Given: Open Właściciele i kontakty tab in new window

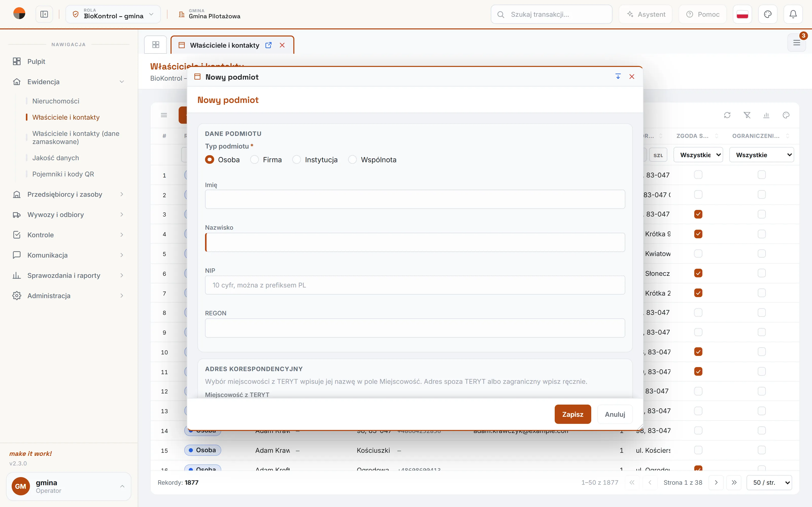Looking at the screenshot, I should (x=268, y=45).
